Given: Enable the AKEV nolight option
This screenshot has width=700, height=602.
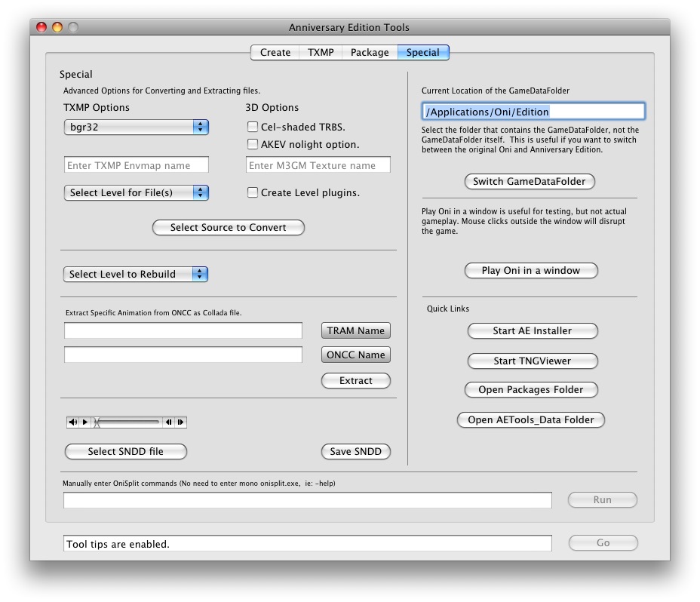Looking at the screenshot, I should point(253,144).
